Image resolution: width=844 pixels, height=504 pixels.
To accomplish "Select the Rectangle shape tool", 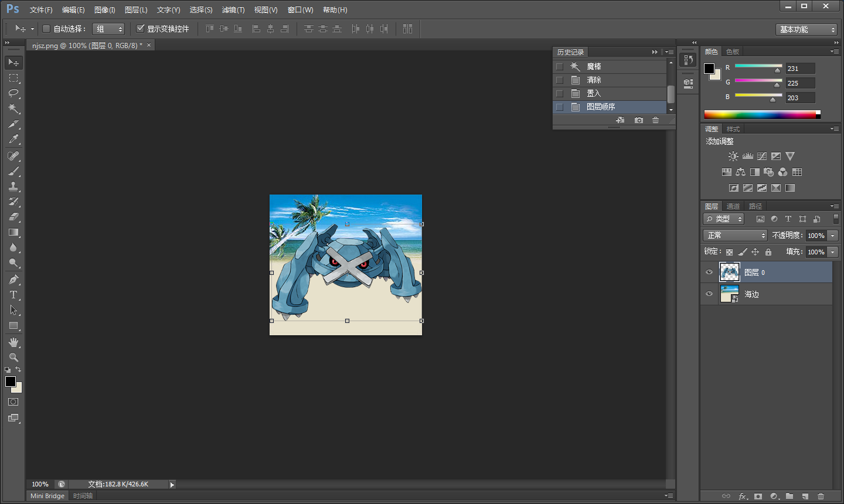I will [13, 325].
